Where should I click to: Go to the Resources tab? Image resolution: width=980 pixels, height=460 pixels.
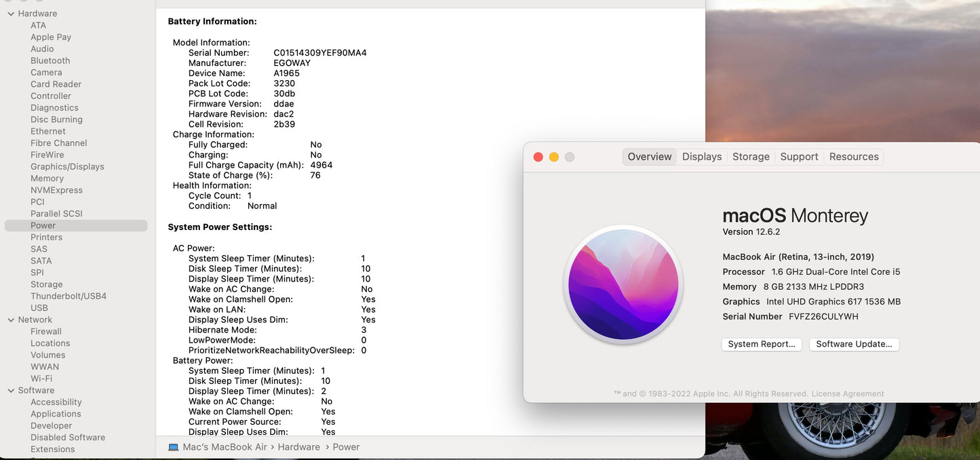coord(854,157)
